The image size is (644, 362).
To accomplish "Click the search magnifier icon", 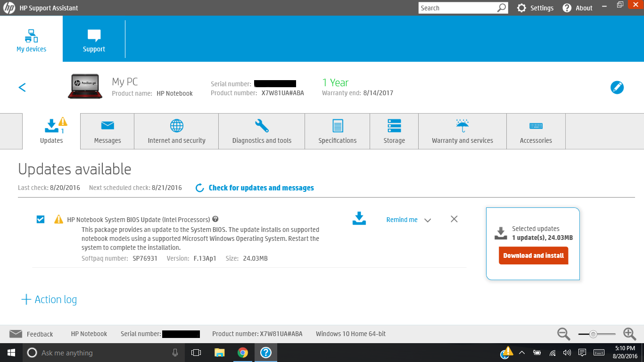I will [x=502, y=8].
